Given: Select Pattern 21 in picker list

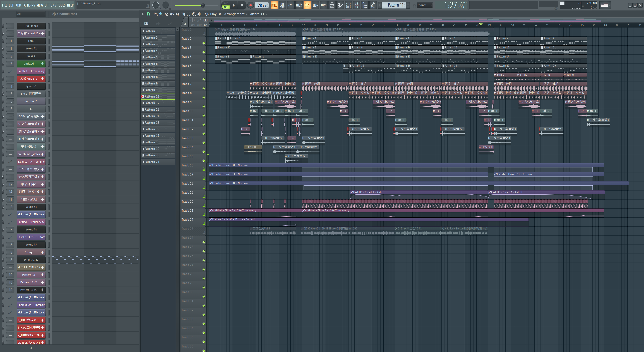Looking at the screenshot, I should [x=158, y=162].
